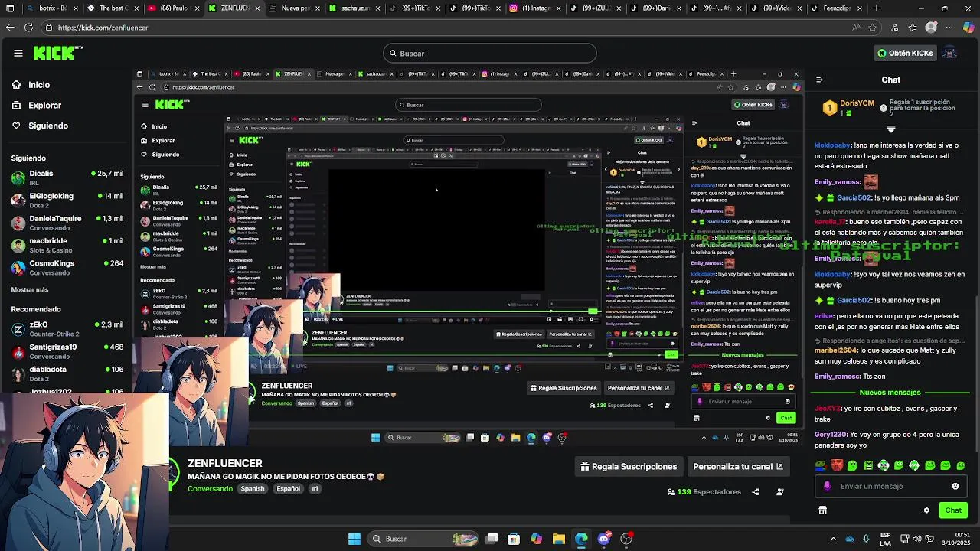Open Microsoft Store from taskbar
The image size is (980, 551).
click(514, 539)
